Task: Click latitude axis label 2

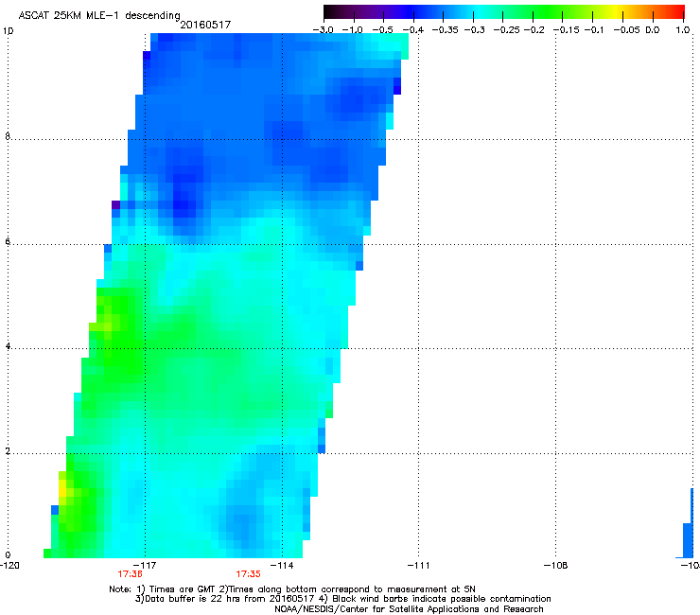Action: 8,451
